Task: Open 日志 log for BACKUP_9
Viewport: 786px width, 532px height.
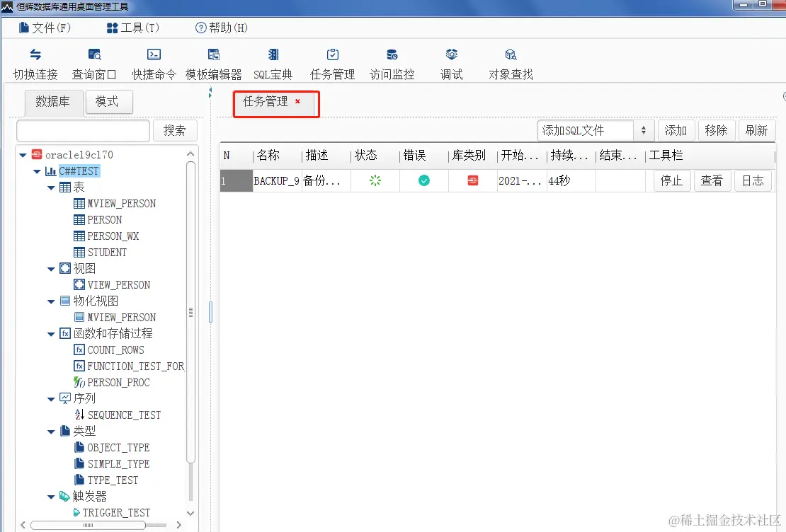Action: (753, 180)
